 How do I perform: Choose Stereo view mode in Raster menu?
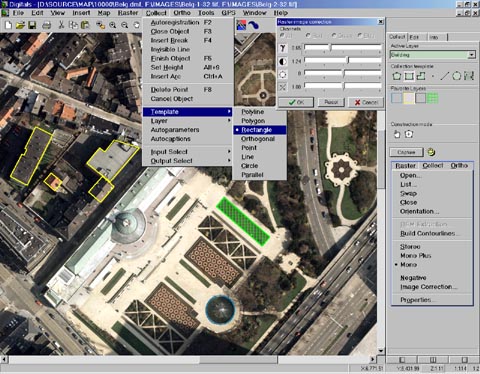click(410, 247)
